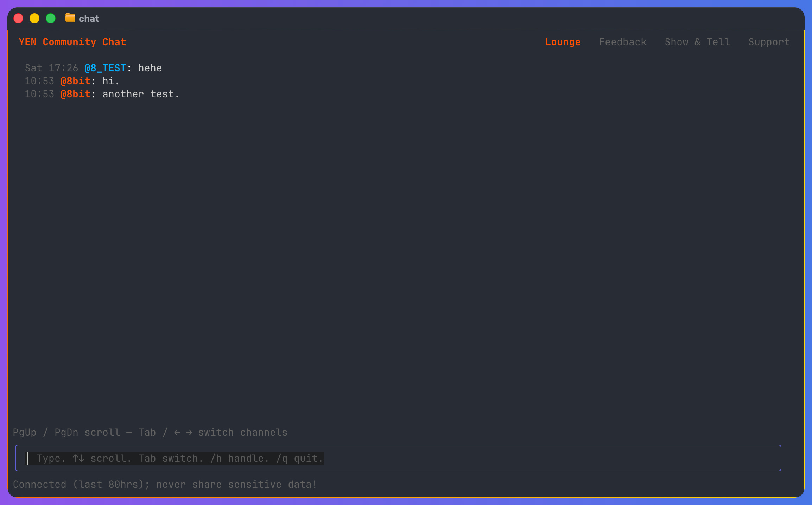Image resolution: width=812 pixels, height=505 pixels.
Task: Focus the message input field
Action: [398, 458]
